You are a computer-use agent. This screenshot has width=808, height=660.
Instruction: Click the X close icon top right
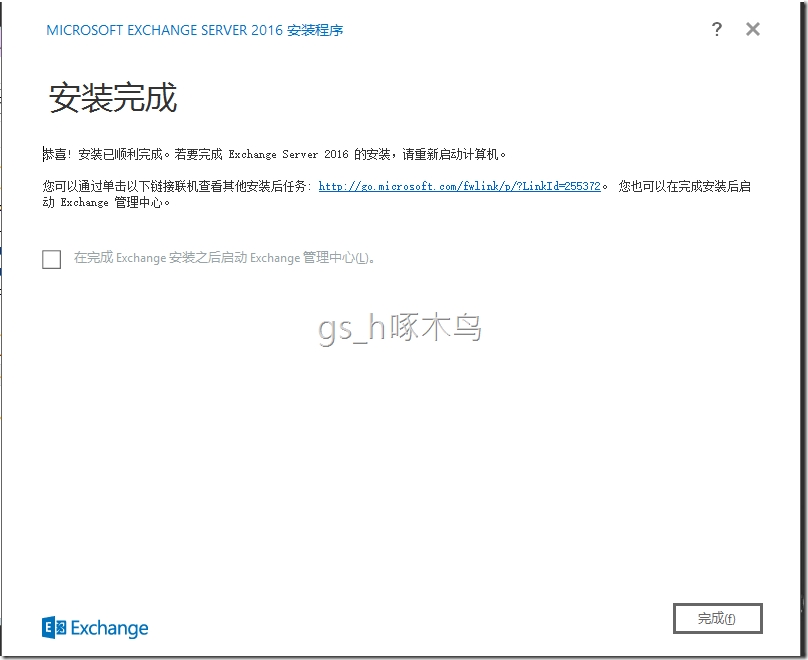click(752, 29)
